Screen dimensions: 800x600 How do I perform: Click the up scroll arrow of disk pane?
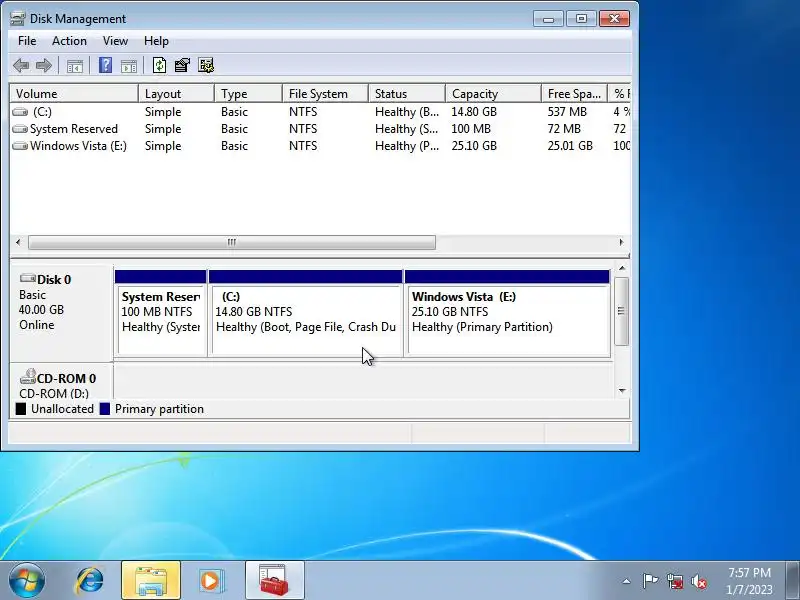click(x=622, y=268)
